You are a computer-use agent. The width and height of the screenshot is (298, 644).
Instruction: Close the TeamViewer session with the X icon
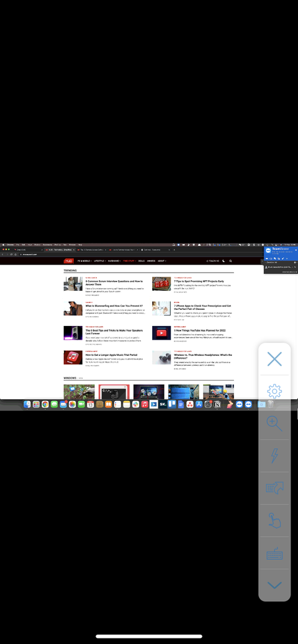point(274,359)
